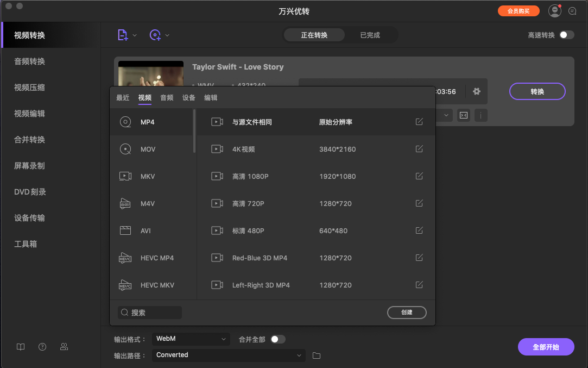Image resolution: width=588 pixels, height=368 pixels.
Task: Switch to the 设备 tab
Action: (189, 98)
